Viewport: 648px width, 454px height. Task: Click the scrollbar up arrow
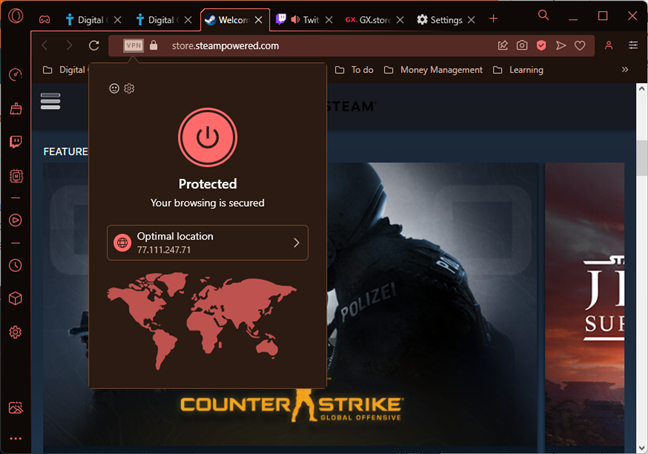[x=642, y=88]
